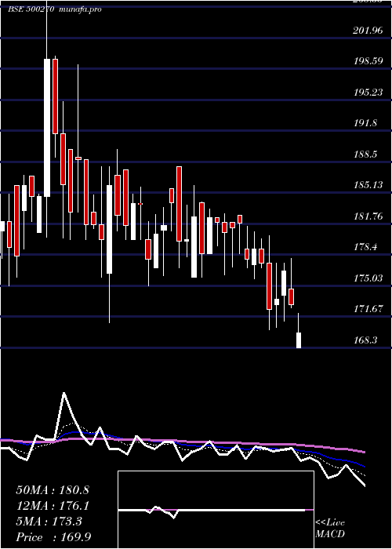This screenshot has height=549, width=392.
Task: Click the 185.13 price axis label
Action: 368,185
